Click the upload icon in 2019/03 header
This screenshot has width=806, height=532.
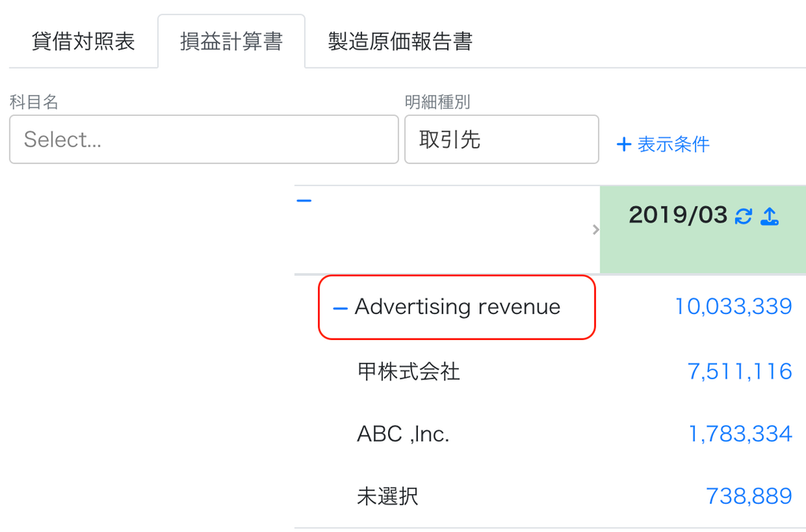[x=770, y=216]
